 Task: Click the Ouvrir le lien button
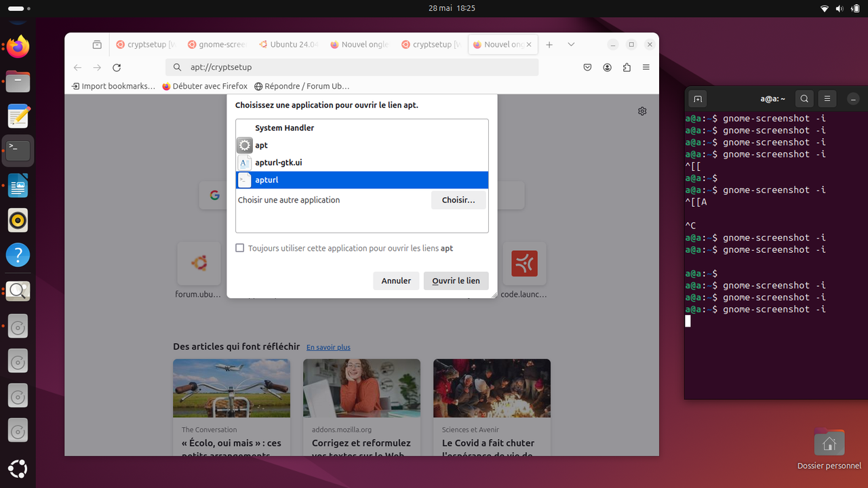[456, 281]
